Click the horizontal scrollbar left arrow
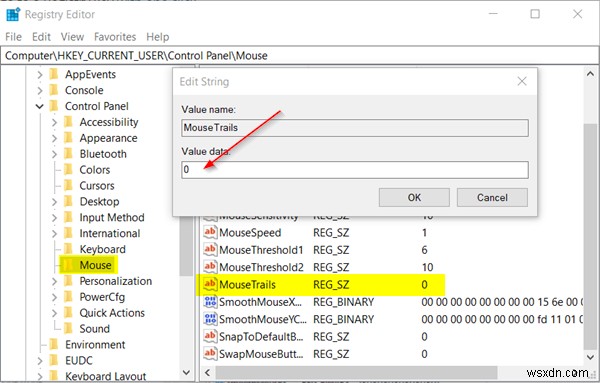The height and width of the screenshot is (383, 600). (x=208, y=372)
